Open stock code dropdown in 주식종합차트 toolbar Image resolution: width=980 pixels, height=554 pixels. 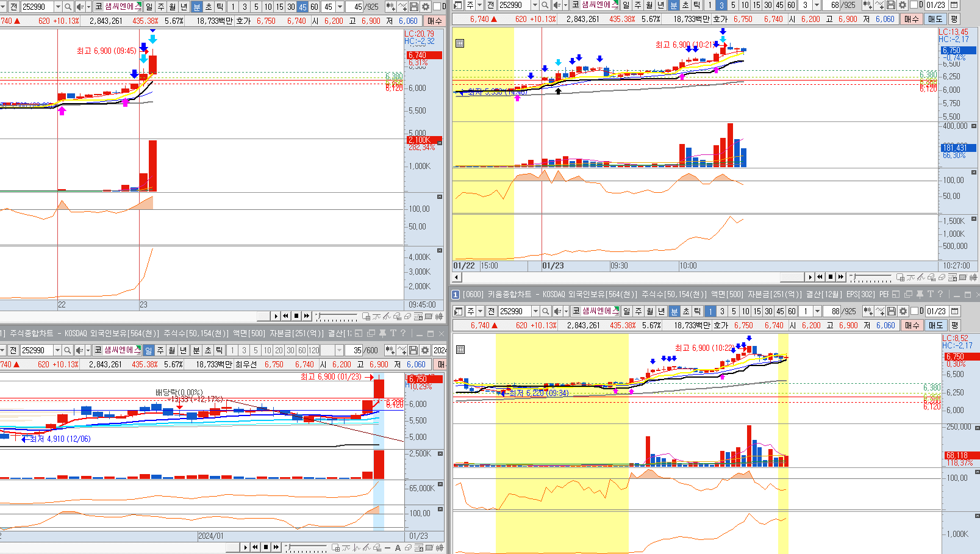tap(57, 350)
